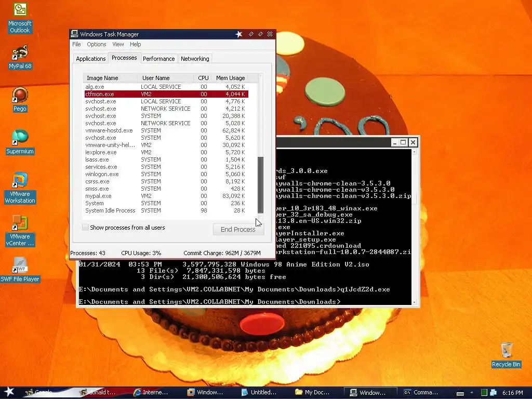The width and height of the screenshot is (532, 399).
Task: Click the Task Manager title bar computer icon
Action: (x=74, y=34)
